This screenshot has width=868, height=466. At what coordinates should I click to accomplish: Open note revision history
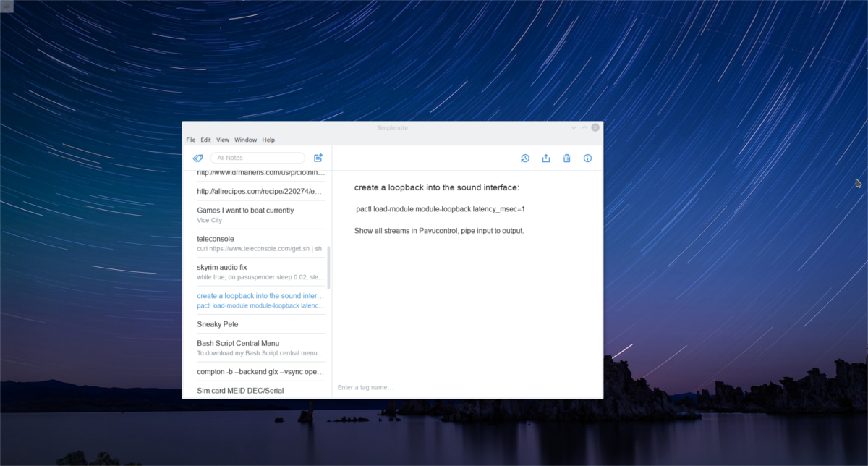(524, 158)
